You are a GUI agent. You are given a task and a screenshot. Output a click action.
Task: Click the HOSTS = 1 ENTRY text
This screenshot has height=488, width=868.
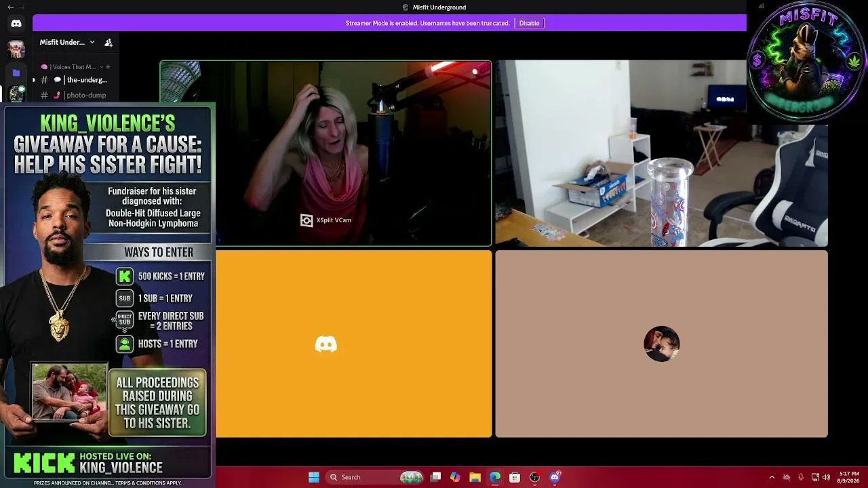coord(167,344)
